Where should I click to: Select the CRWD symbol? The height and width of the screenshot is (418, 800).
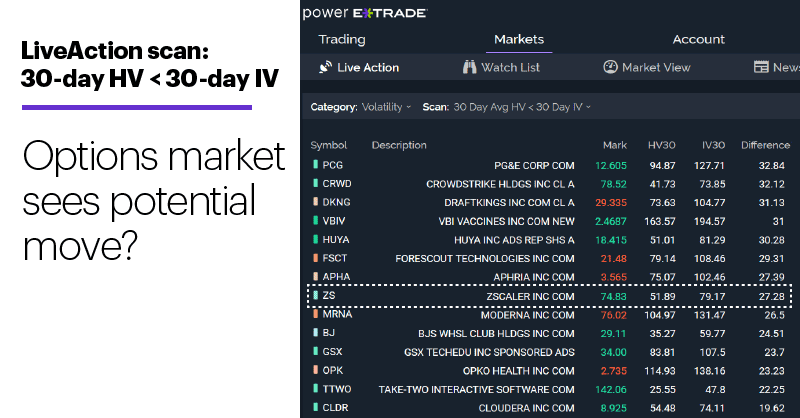tap(337, 183)
